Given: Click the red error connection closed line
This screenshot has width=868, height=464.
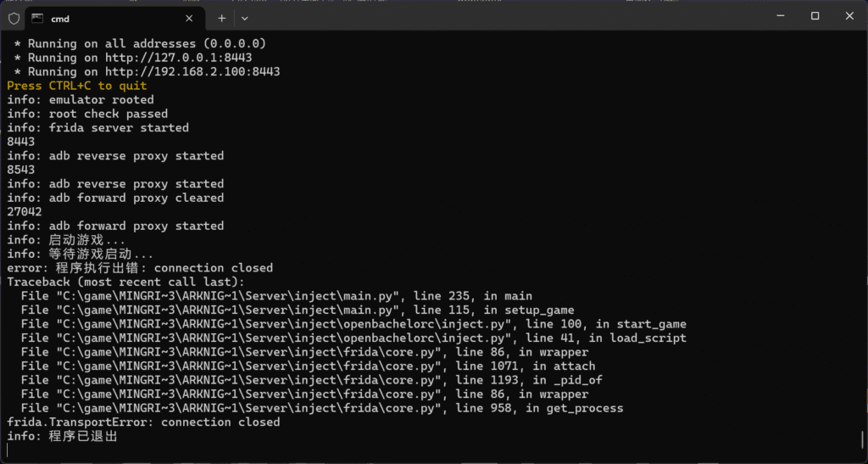Looking at the screenshot, I should tap(140, 268).
